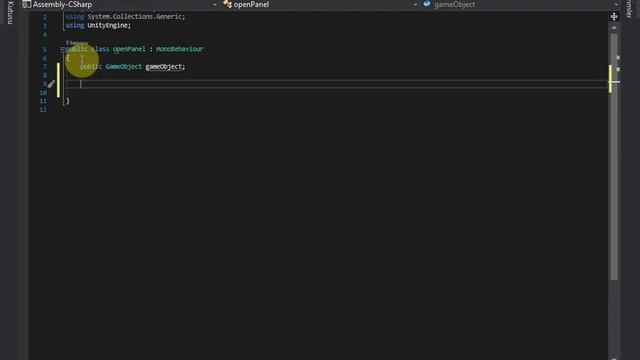Click the closing brace on line 11
This screenshot has height=360, width=640.
(68, 101)
